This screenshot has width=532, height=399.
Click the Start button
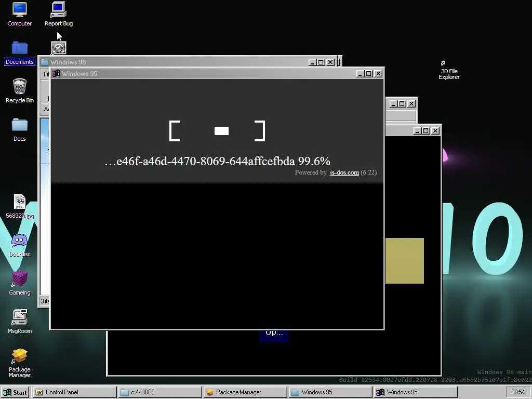click(x=15, y=392)
